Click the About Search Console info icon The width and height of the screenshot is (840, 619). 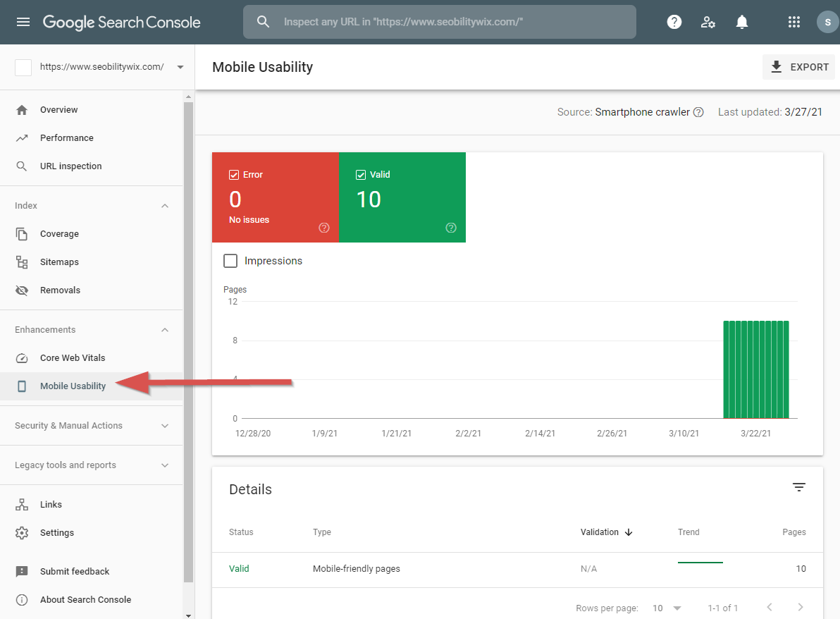coord(21,600)
